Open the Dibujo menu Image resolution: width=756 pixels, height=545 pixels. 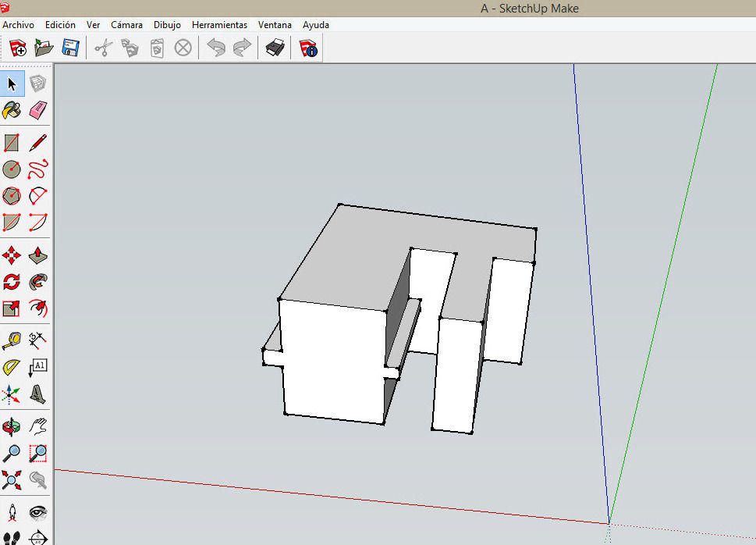(x=167, y=25)
